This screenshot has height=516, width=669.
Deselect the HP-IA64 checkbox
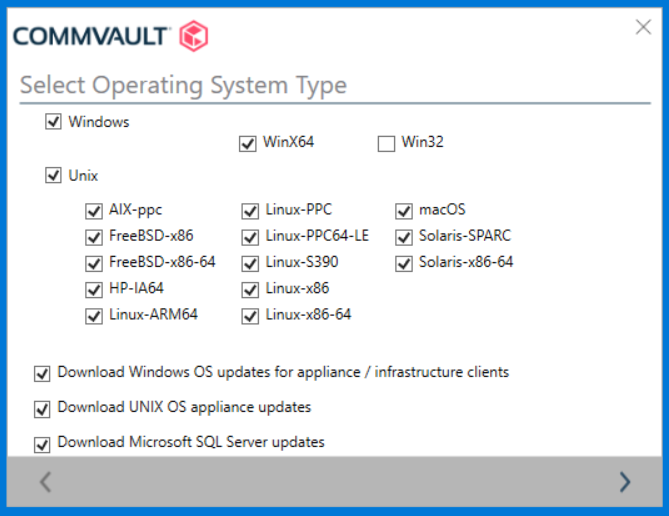(x=94, y=290)
